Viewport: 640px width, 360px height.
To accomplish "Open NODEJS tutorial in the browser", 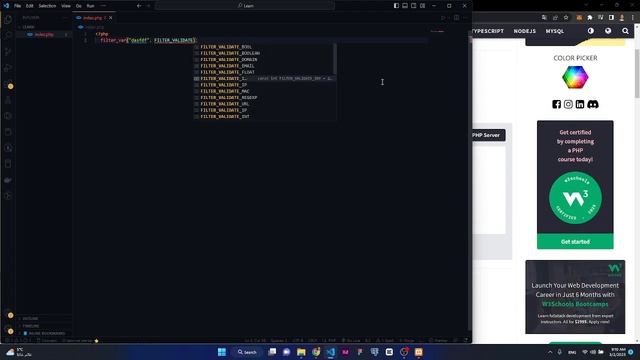I will pos(524,31).
